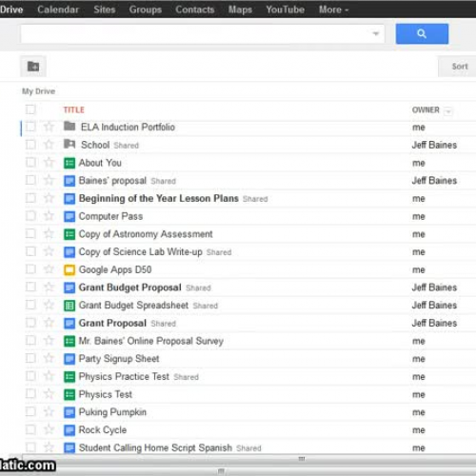
Task: Click the OWNER column header text
Action: (x=426, y=110)
